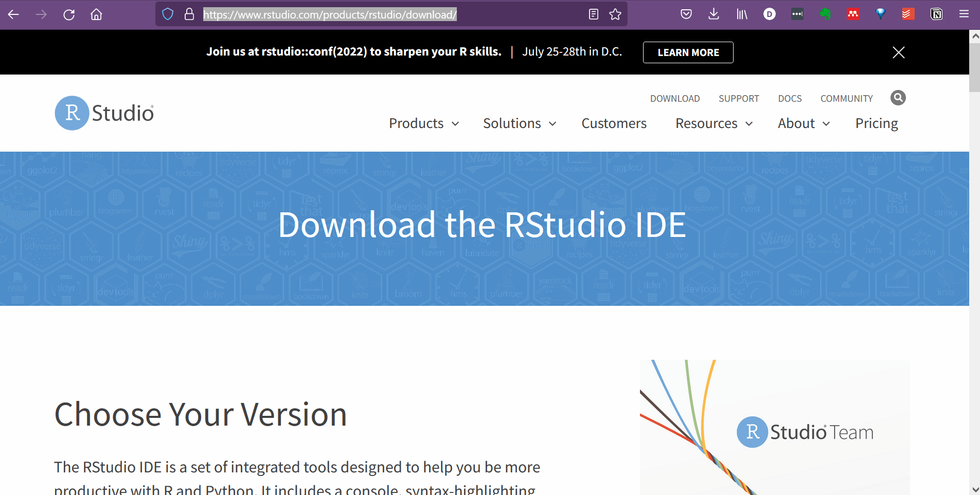Bookmark this page with the star icon
This screenshot has height=495, width=980.
tap(615, 14)
